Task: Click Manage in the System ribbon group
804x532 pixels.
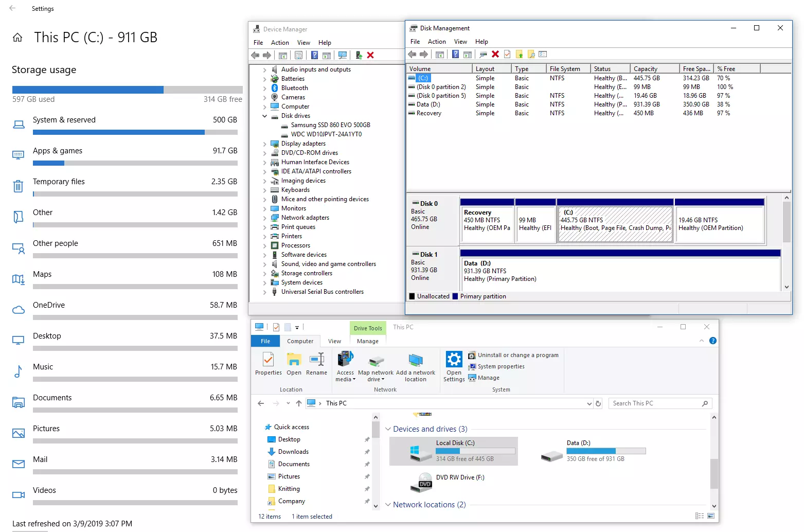Action: pyautogui.click(x=484, y=378)
